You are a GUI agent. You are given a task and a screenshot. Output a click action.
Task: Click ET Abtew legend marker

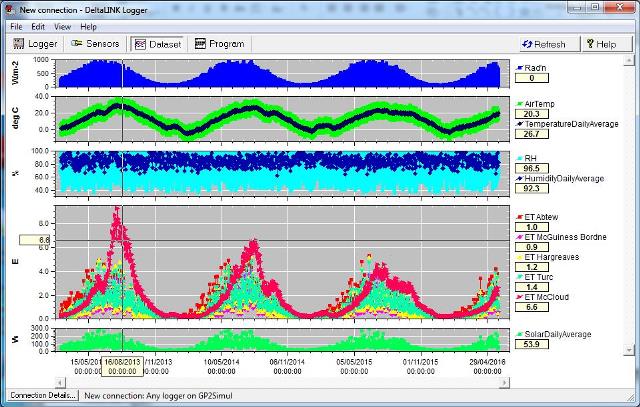520,217
